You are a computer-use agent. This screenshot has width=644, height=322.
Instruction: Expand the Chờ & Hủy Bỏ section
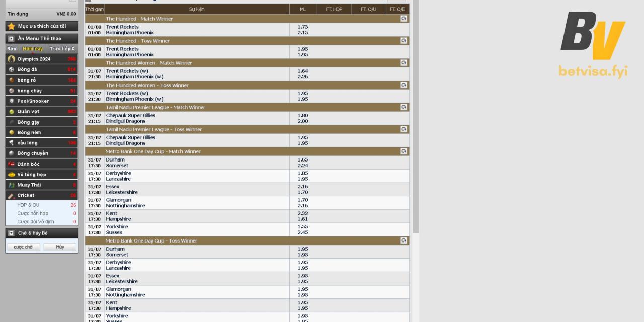click(11, 233)
